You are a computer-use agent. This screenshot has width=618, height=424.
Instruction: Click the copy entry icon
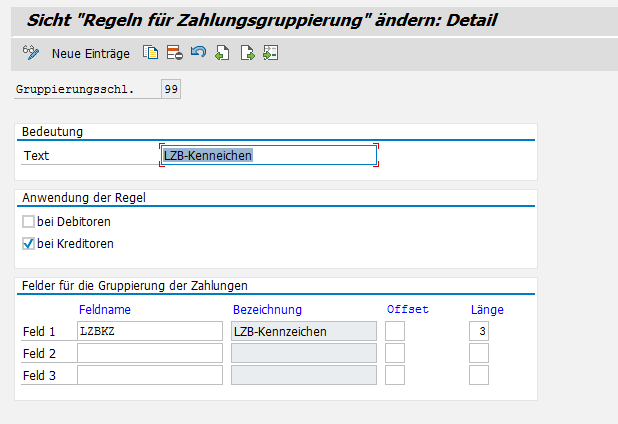tap(150, 53)
